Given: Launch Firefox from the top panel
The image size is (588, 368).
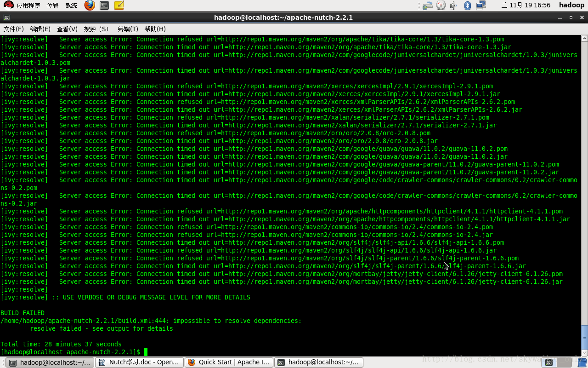Looking at the screenshot, I should [x=90, y=6].
